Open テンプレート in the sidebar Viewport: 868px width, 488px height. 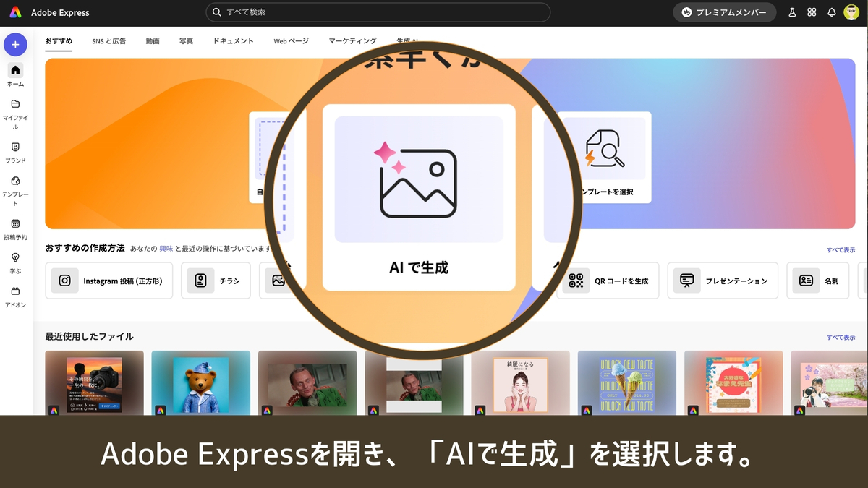15,190
